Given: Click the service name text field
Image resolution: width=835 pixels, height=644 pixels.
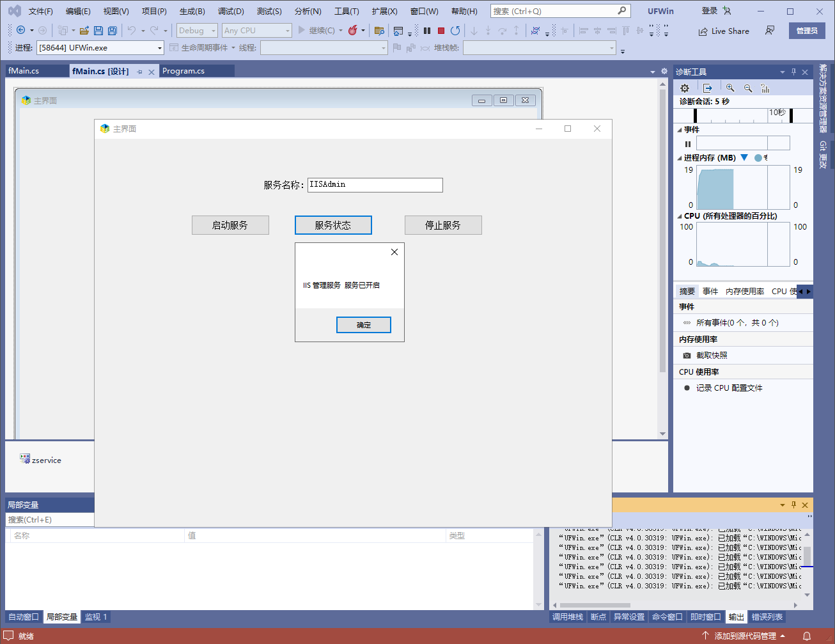Looking at the screenshot, I should point(375,185).
